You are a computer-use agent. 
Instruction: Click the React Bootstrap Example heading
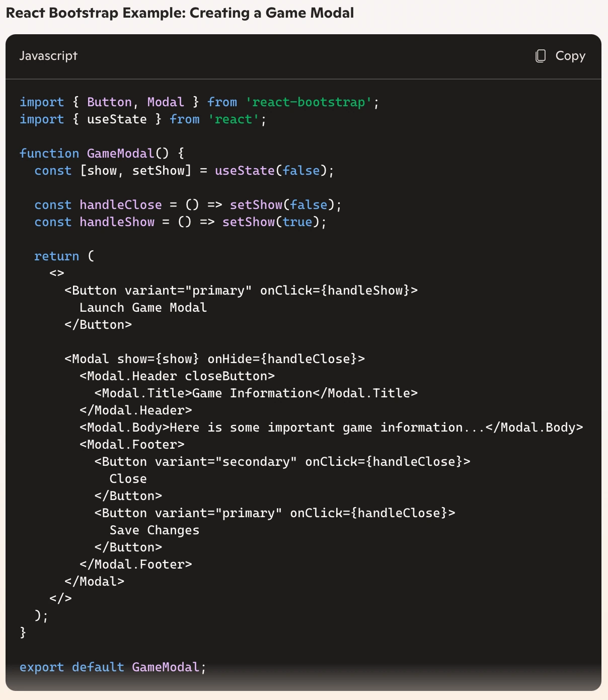click(180, 13)
